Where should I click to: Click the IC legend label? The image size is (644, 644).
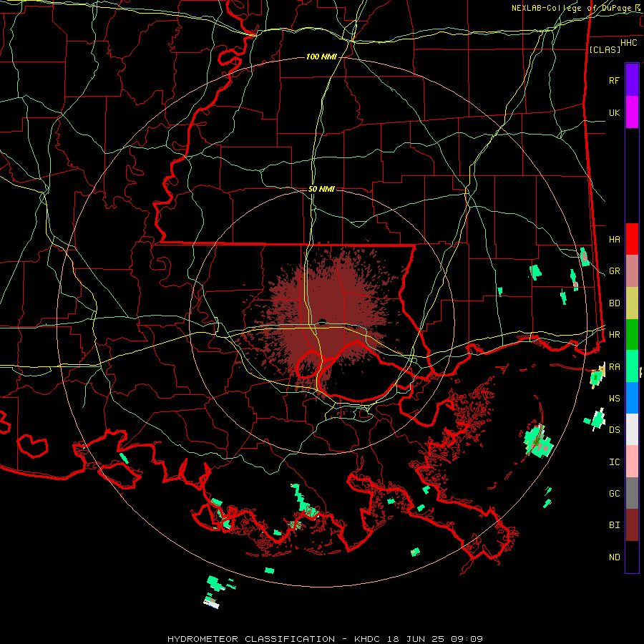pos(615,462)
